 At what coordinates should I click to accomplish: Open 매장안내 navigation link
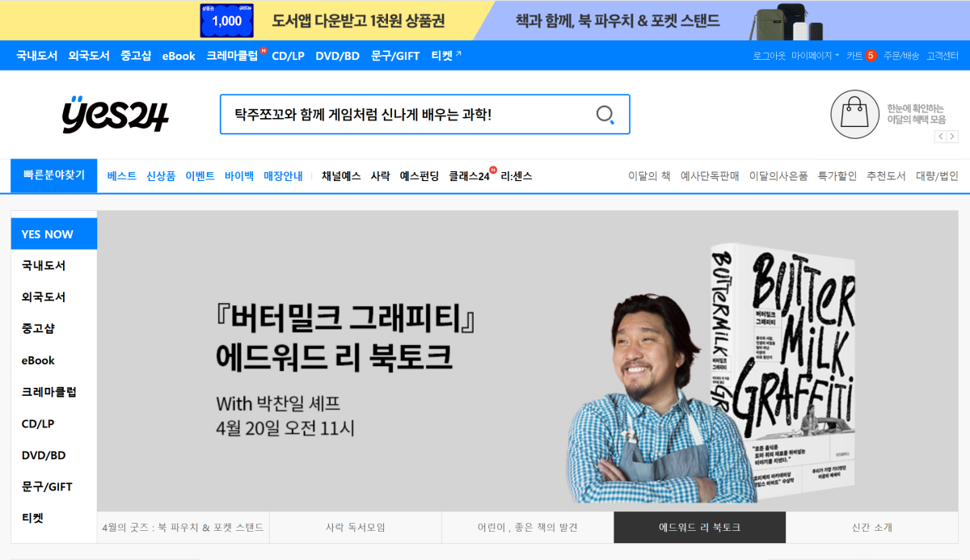pyautogui.click(x=283, y=175)
